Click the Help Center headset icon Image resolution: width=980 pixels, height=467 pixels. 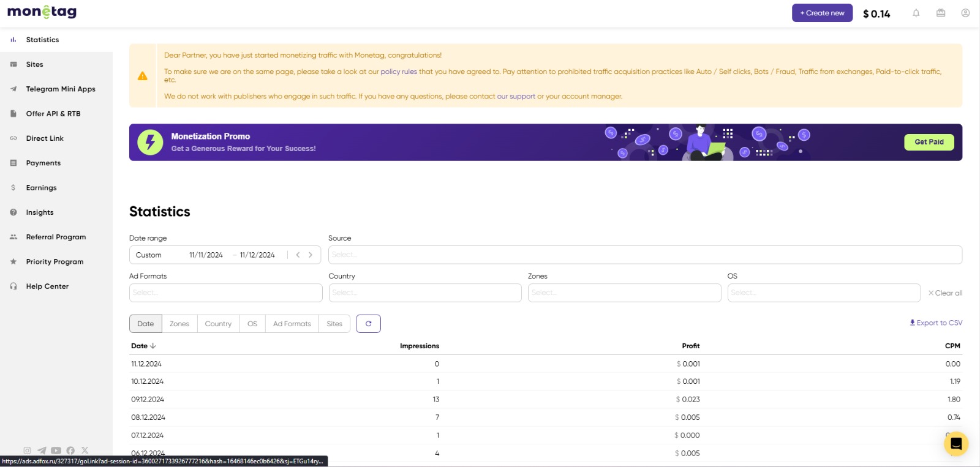tap(13, 286)
